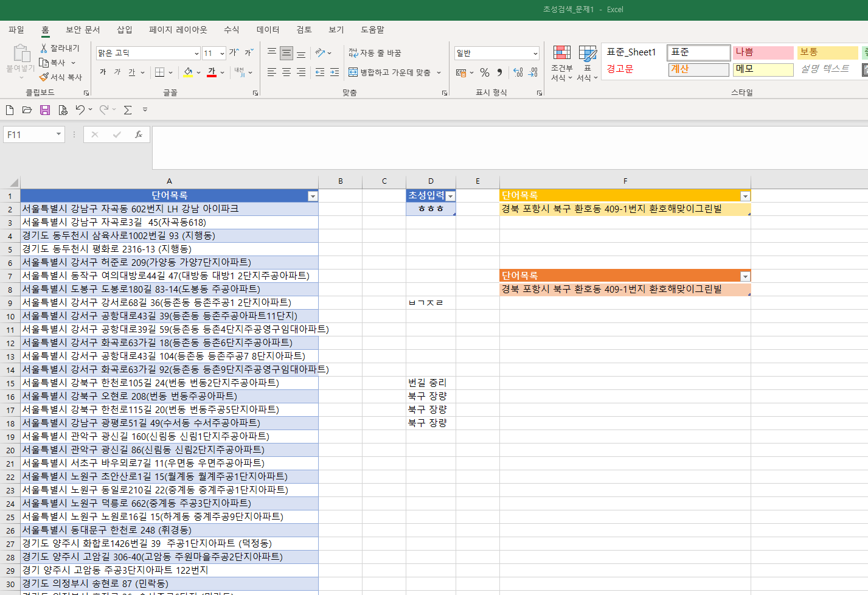Apply the 나쁨 cell style
The width and height of the screenshot is (868, 595).
[x=763, y=52]
